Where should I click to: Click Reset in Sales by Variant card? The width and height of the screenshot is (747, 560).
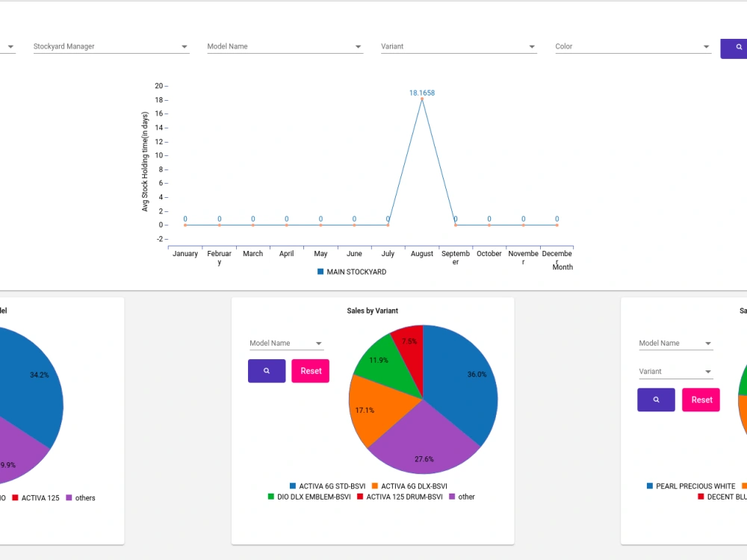click(x=311, y=371)
